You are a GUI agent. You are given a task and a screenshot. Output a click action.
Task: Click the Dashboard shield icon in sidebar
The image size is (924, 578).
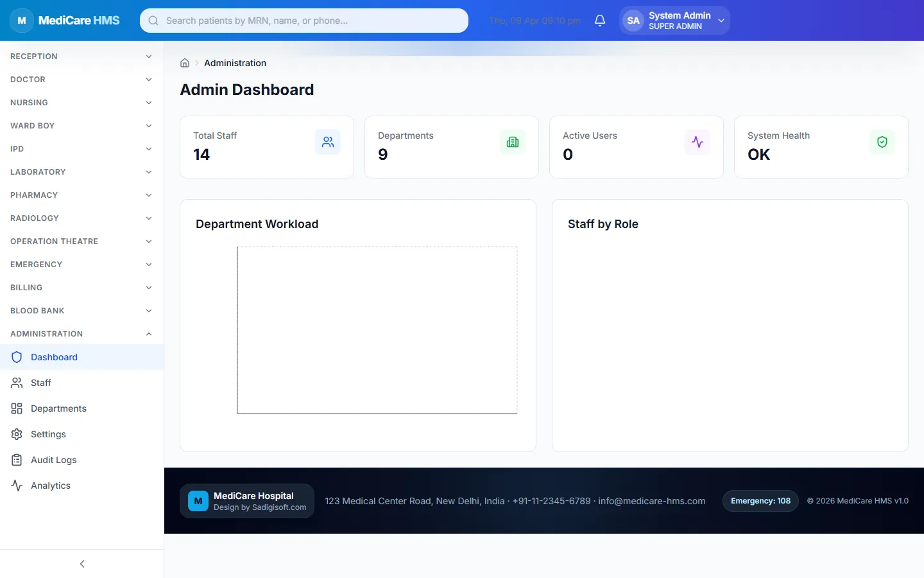click(17, 357)
